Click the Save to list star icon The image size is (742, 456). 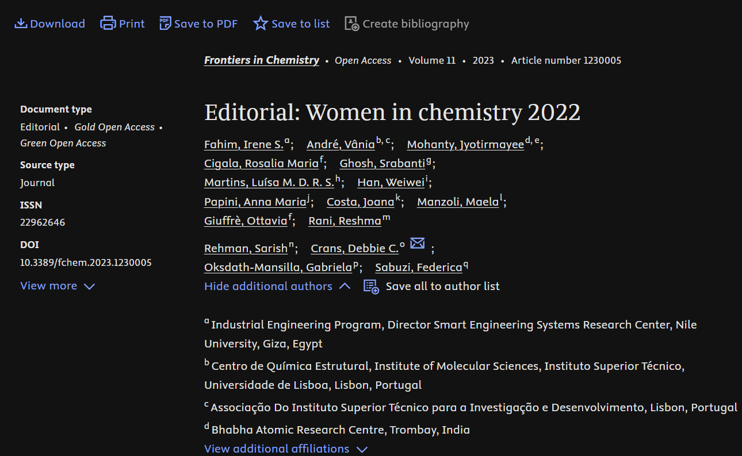point(260,23)
